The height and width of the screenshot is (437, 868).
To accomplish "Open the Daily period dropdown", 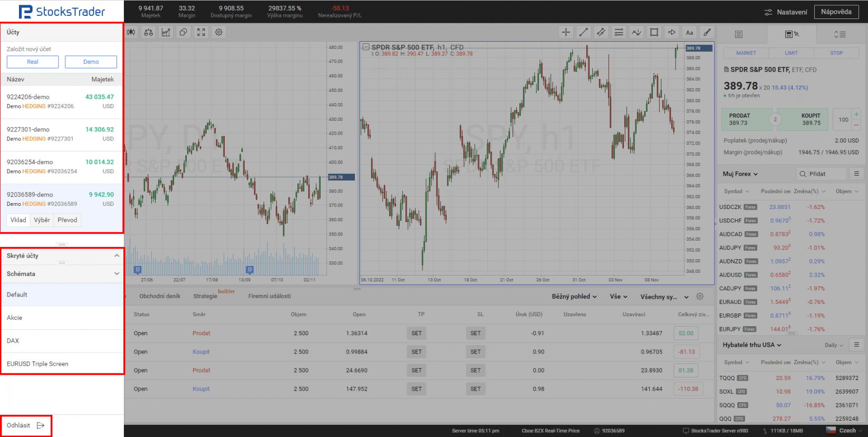I will point(834,345).
